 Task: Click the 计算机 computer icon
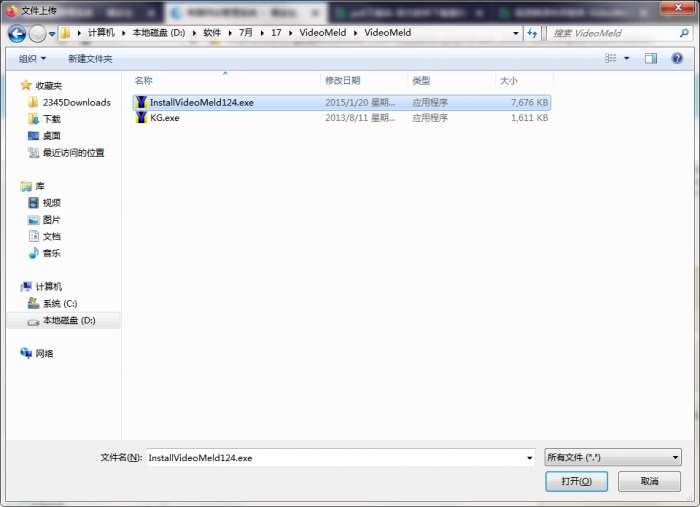click(x=26, y=287)
